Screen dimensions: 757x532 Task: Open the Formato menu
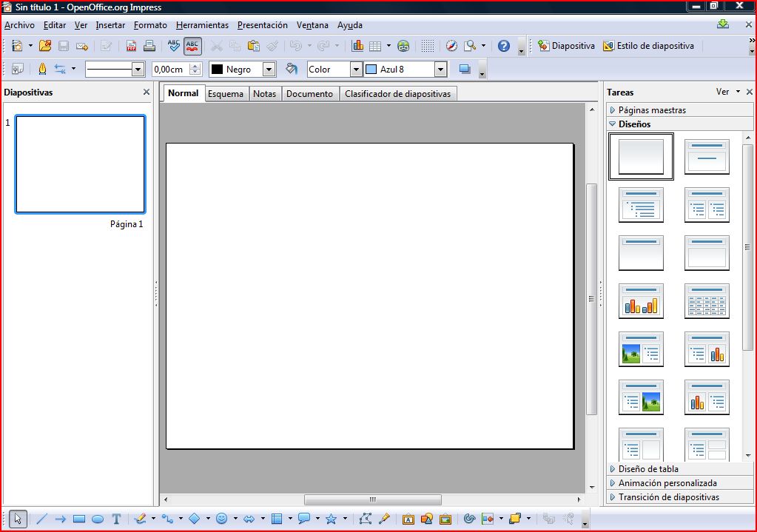pyautogui.click(x=150, y=25)
